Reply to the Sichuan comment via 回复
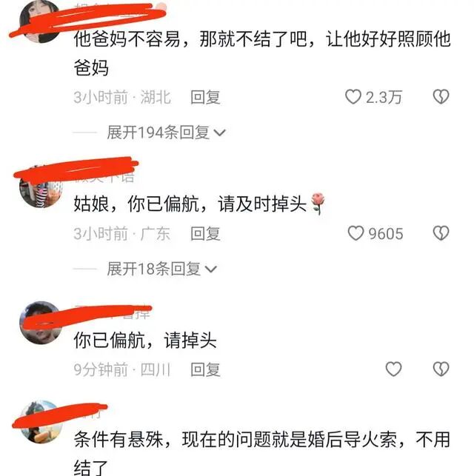This screenshot has width=474, height=476. [205, 369]
